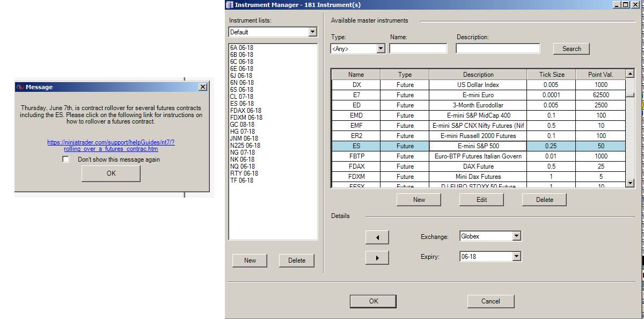Select the EMF row name cell
644x319 pixels.
coord(356,126)
